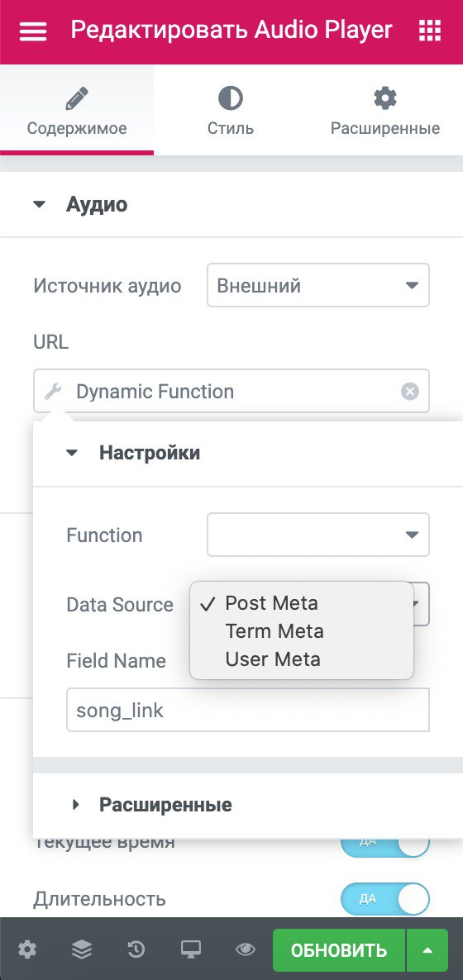
Task: Toggle the Длительность switch
Action: pos(384,899)
